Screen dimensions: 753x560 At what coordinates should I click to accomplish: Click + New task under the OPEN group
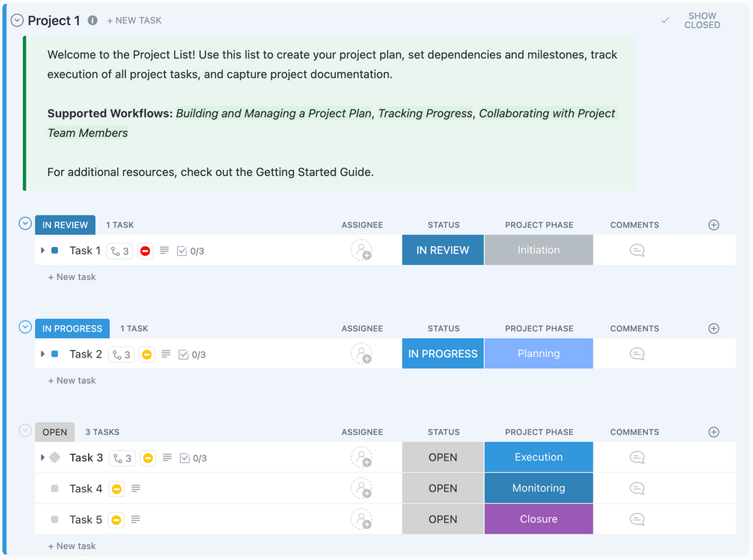[72, 545]
